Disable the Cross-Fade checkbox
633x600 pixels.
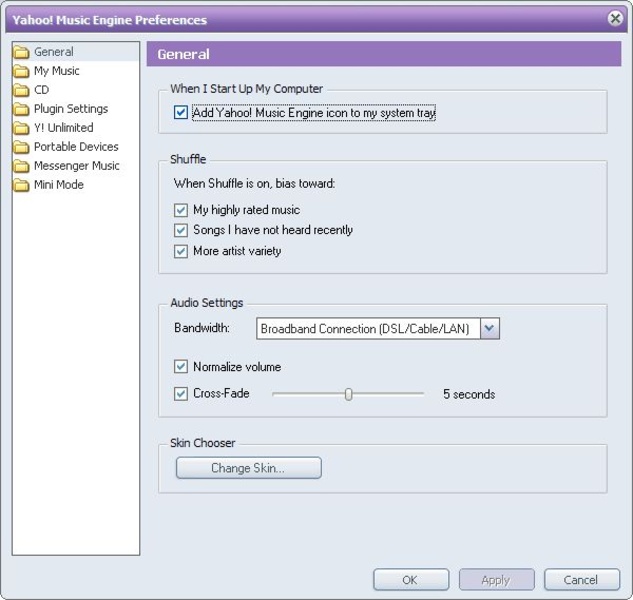pyautogui.click(x=180, y=394)
